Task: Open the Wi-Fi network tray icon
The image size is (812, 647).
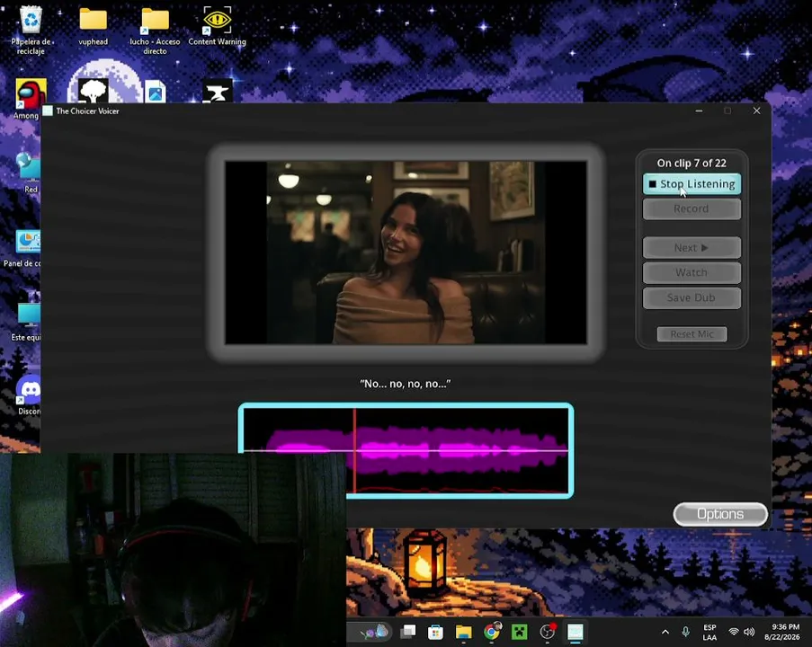Action: (733, 632)
